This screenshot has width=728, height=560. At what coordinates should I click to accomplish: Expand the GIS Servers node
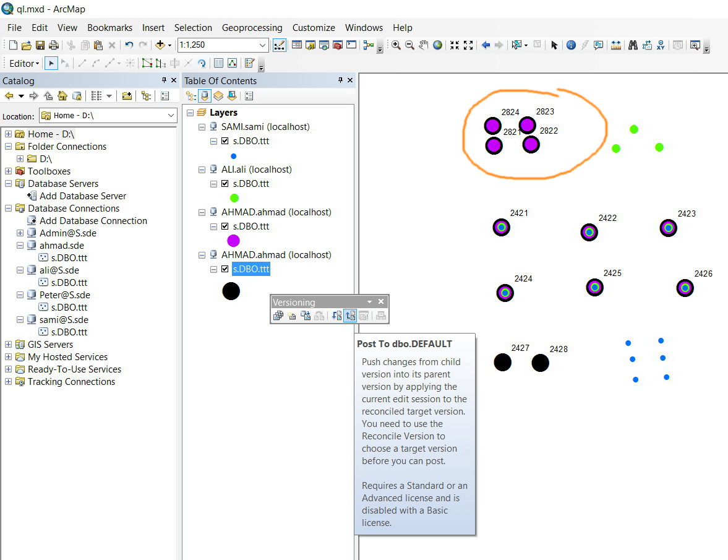click(x=9, y=344)
